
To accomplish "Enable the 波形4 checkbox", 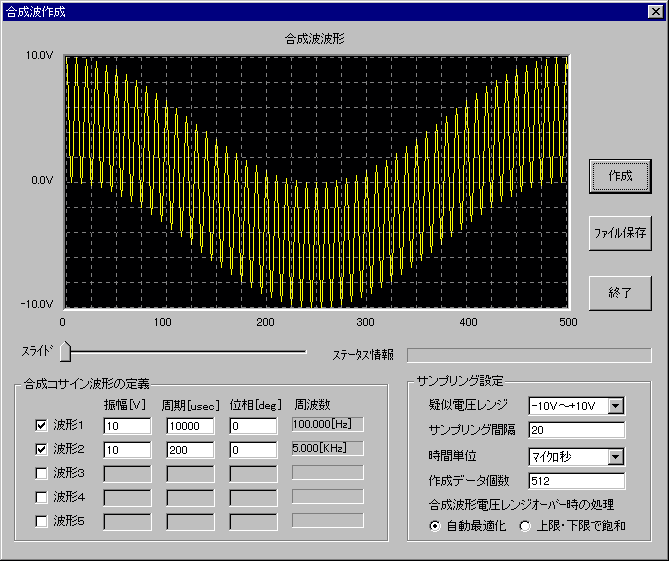I will (41, 497).
